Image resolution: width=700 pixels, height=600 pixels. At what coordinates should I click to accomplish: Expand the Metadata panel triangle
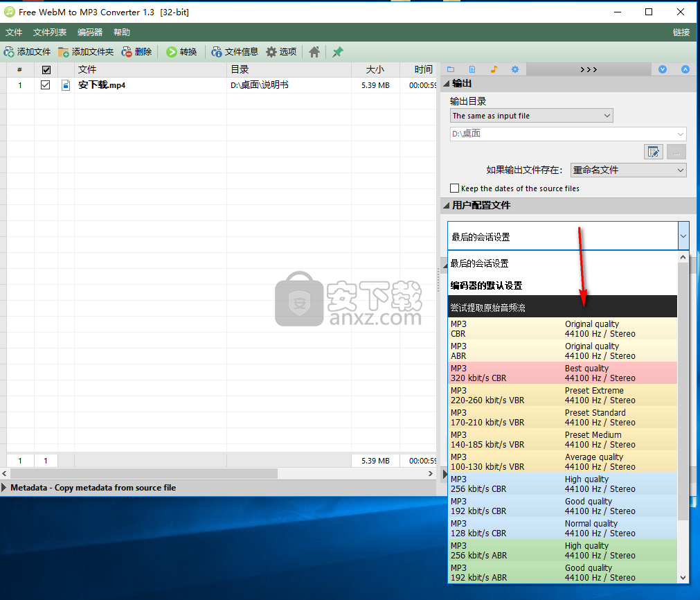tap(4, 488)
